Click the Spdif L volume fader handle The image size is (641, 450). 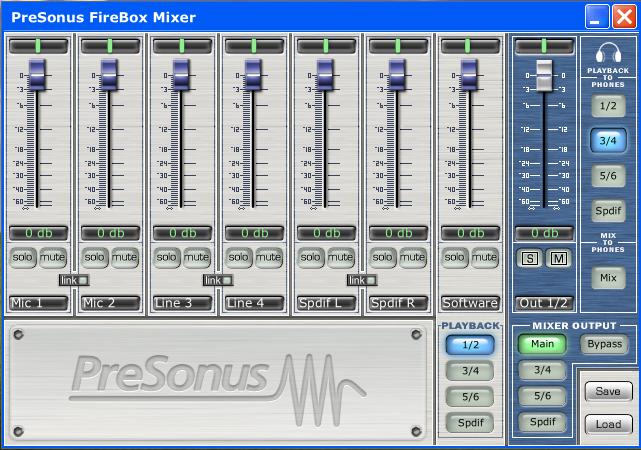pyautogui.click(x=325, y=75)
